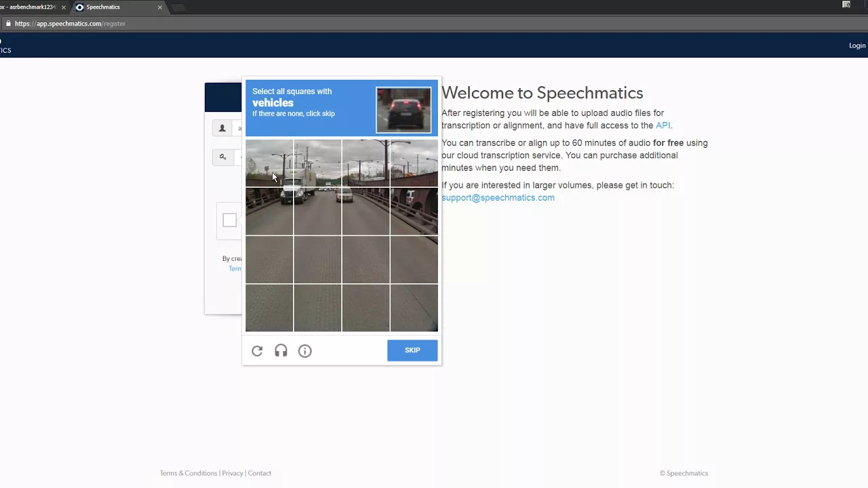The image size is (868, 488).
Task: Click the window icon at top-right corner
Action: pos(846,5)
